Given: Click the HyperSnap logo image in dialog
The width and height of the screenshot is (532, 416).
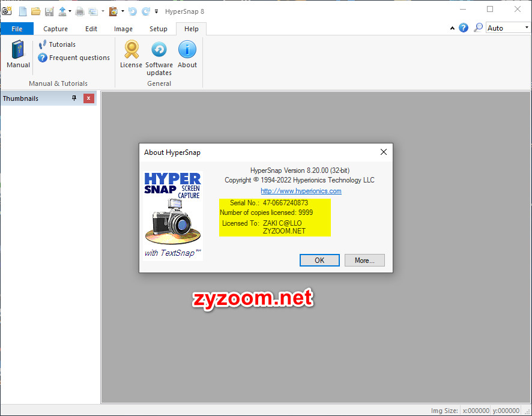Looking at the screenshot, I should click(x=173, y=216).
